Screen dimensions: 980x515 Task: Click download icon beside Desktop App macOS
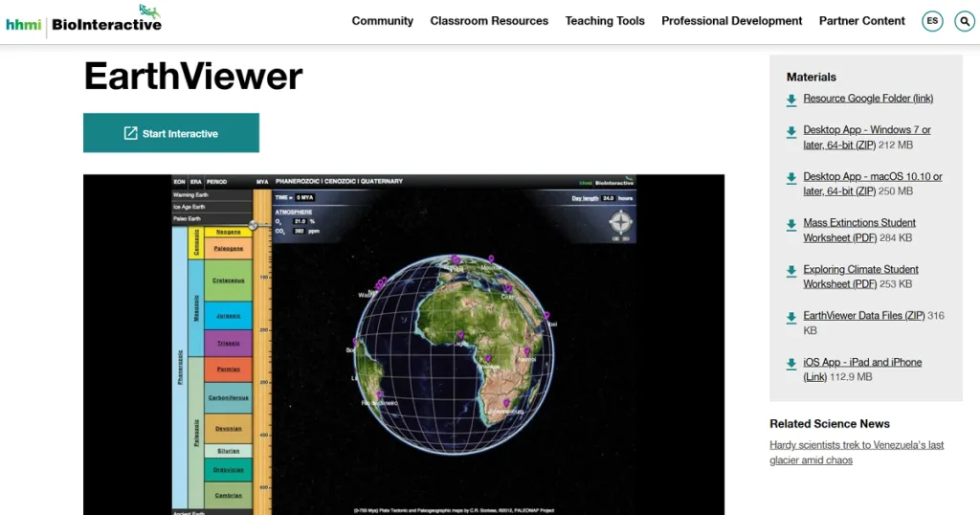[x=791, y=178]
